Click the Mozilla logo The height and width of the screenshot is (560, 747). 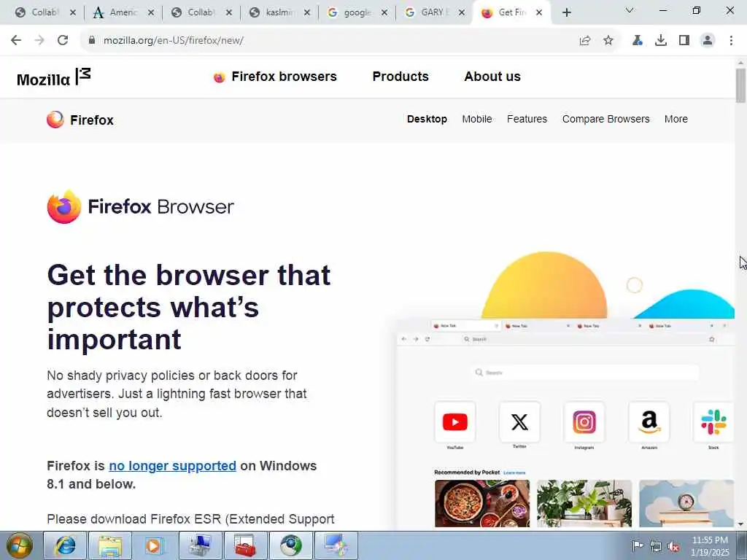click(x=53, y=77)
